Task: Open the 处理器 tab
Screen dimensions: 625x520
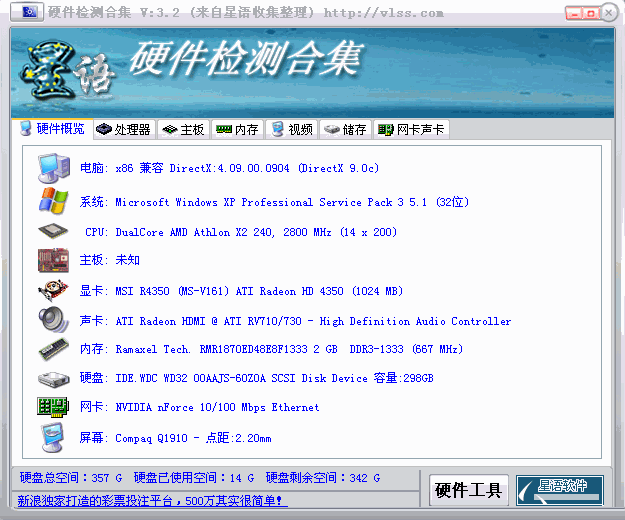Action: pyautogui.click(x=124, y=129)
